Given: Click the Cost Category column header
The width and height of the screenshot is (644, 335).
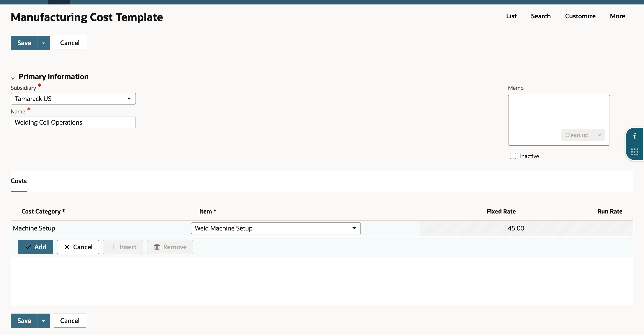Looking at the screenshot, I should [43, 212].
